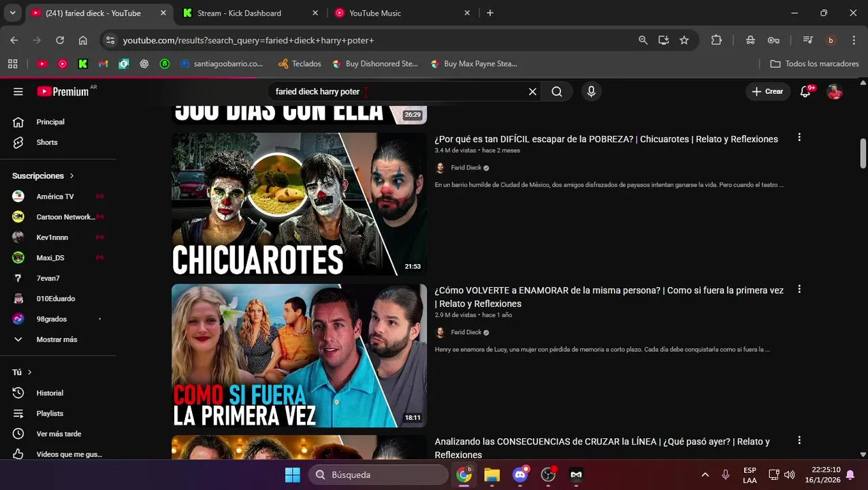Open Discord from taskbar

point(520,475)
